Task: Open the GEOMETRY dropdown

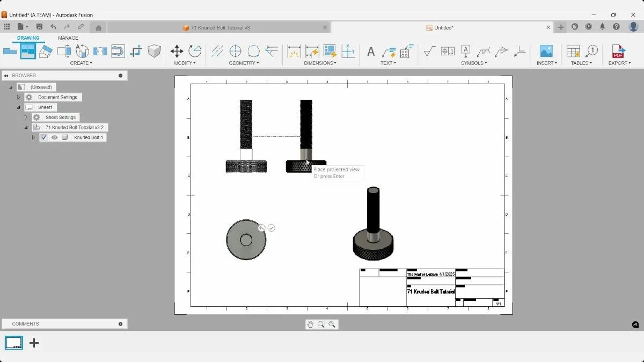Action: [244, 63]
